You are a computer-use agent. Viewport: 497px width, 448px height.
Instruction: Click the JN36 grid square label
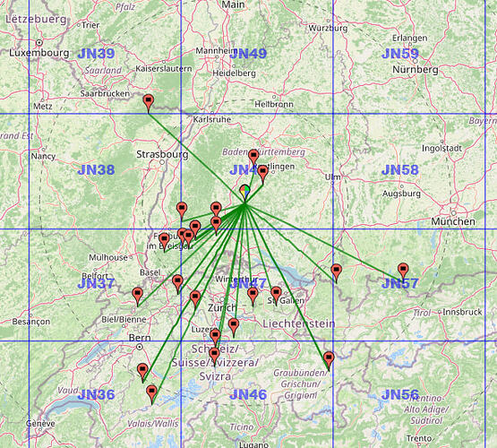96,395
